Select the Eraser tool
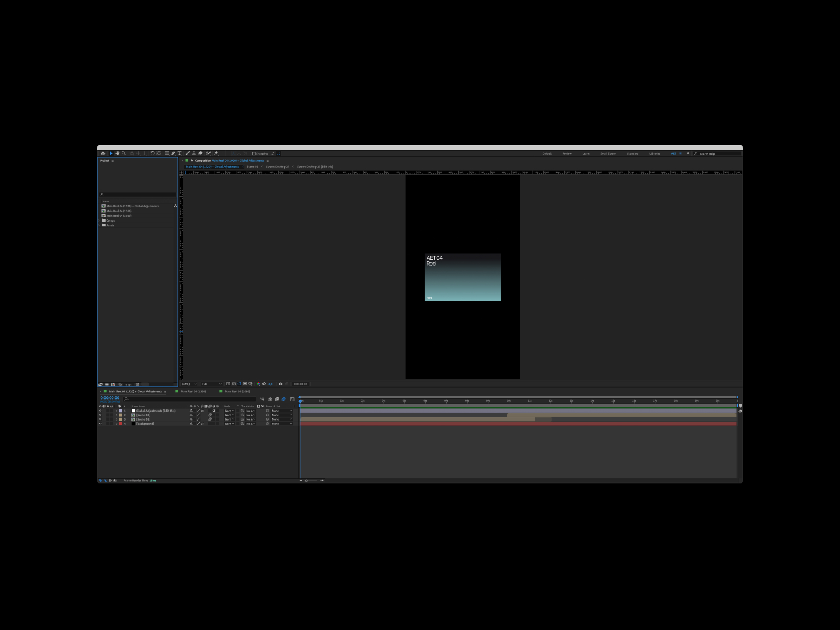The width and height of the screenshot is (840, 630). (x=200, y=153)
